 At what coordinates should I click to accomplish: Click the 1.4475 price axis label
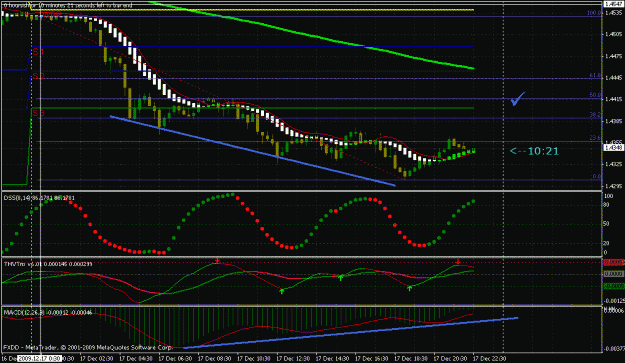613,56
